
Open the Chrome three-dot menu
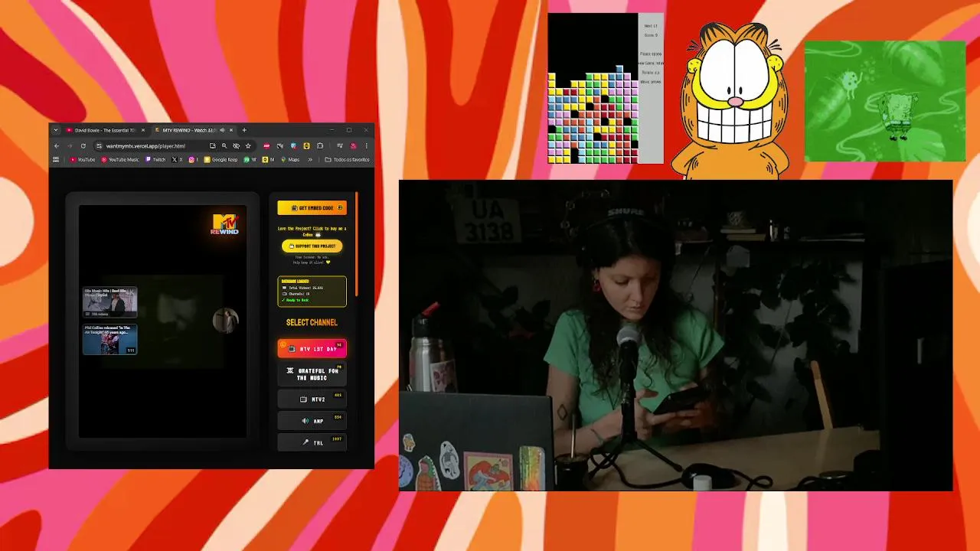pyautogui.click(x=366, y=146)
